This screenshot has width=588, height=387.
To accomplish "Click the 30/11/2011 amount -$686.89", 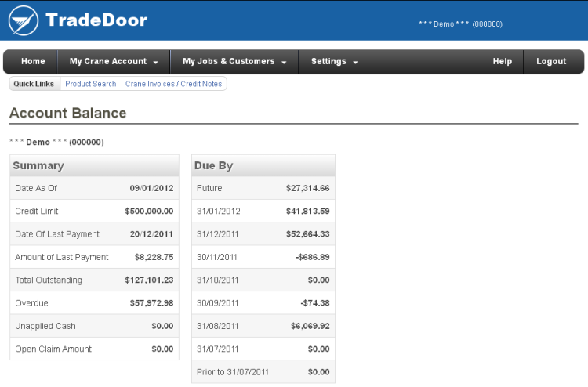I will [313, 257].
